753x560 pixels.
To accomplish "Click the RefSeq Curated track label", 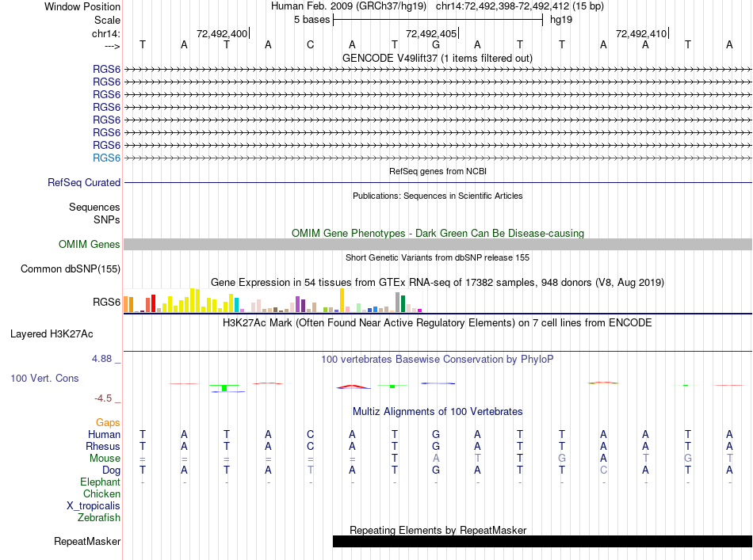I will (84, 182).
